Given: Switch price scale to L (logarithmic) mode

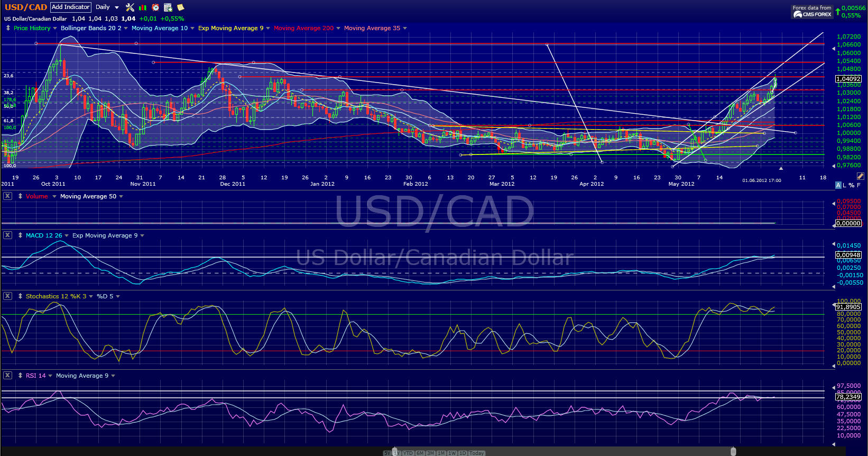Looking at the screenshot, I should [x=845, y=185].
